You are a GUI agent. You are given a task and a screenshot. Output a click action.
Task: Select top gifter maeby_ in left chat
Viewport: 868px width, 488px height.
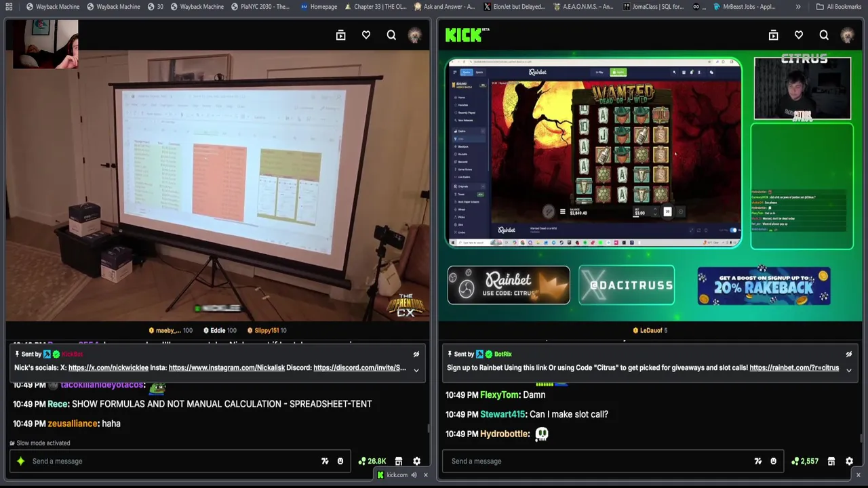point(170,330)
